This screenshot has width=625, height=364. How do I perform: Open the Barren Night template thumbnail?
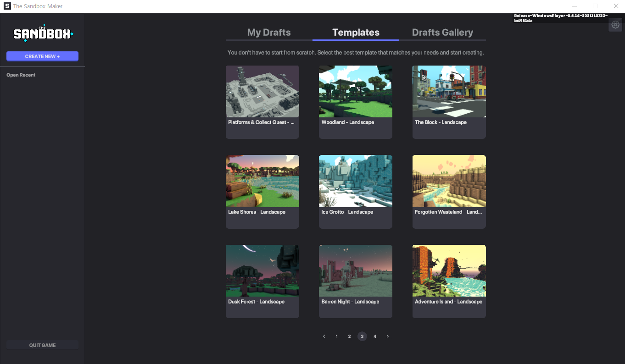[x=356, y=270]
